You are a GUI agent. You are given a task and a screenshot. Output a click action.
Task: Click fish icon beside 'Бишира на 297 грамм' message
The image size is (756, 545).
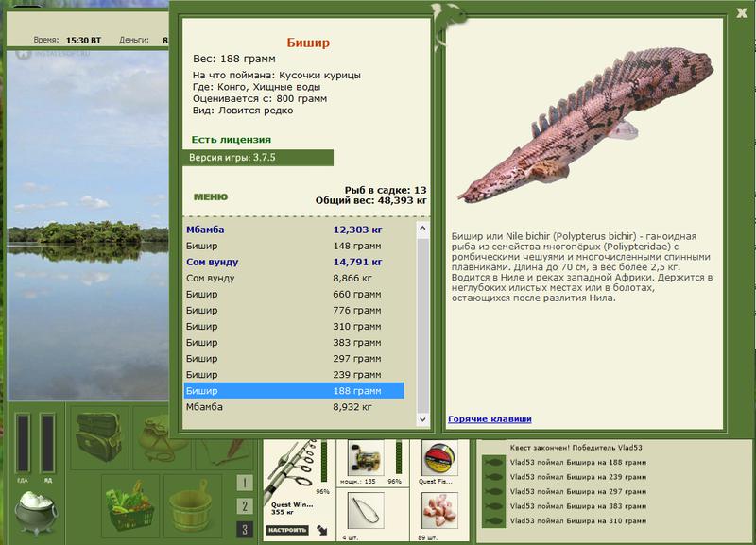coord(492,491)
